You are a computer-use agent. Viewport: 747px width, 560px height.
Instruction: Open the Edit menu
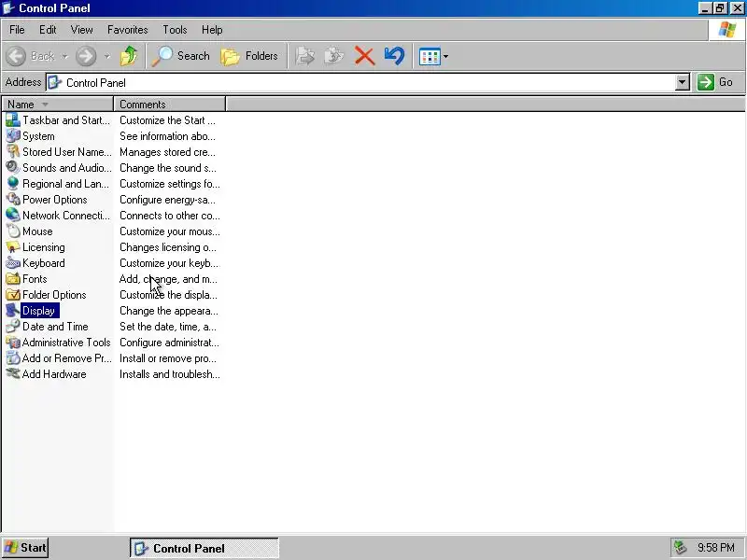pos(48,30)
